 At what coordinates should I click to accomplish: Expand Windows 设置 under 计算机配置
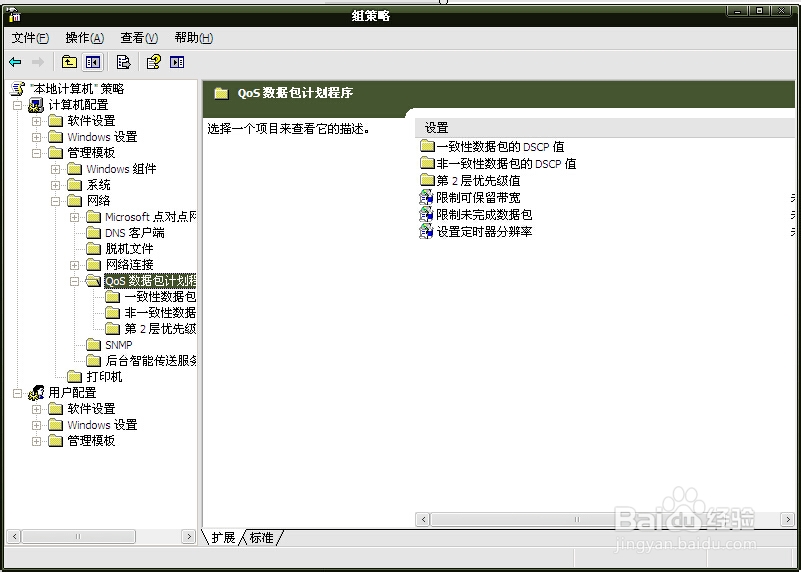36,137
